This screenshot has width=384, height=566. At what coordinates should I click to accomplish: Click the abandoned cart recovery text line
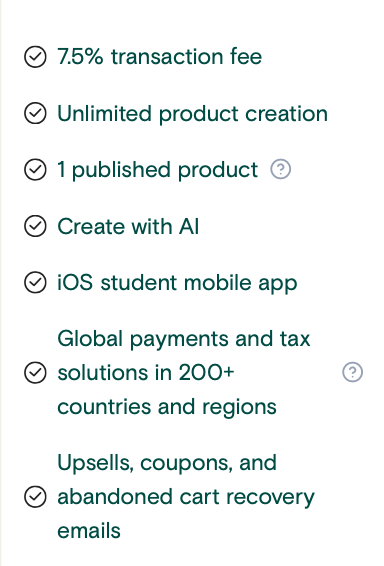point(186,498)
